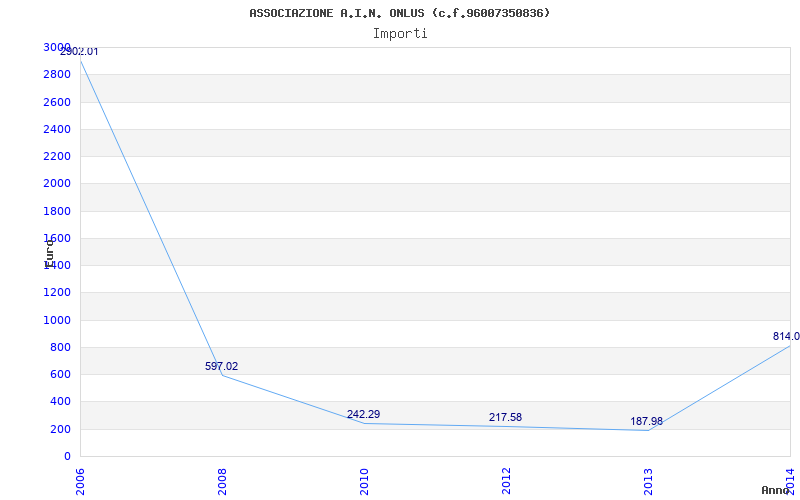The height and width of the screenshot is (500, 800).
Task: Click the 2200 y-axis tick label
Action: [x=57, y=156]
